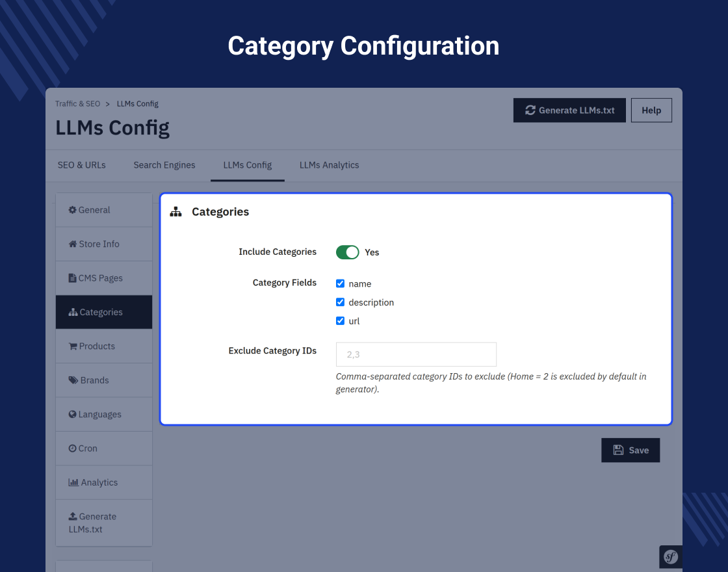The width and height of the screenshot is (728, 572).
Task: Uncheck the url category field
Action: [341, 321]
